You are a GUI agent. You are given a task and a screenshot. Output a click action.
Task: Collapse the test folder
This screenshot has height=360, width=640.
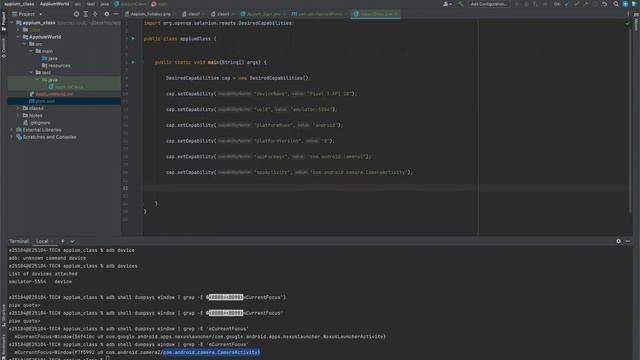[31, 73]
